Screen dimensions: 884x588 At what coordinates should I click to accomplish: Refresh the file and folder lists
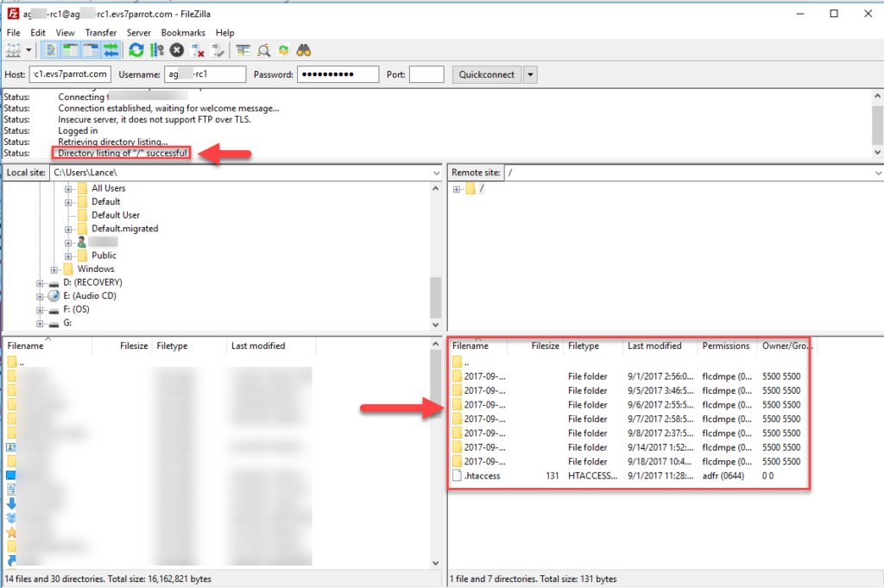tap(136, 51)
